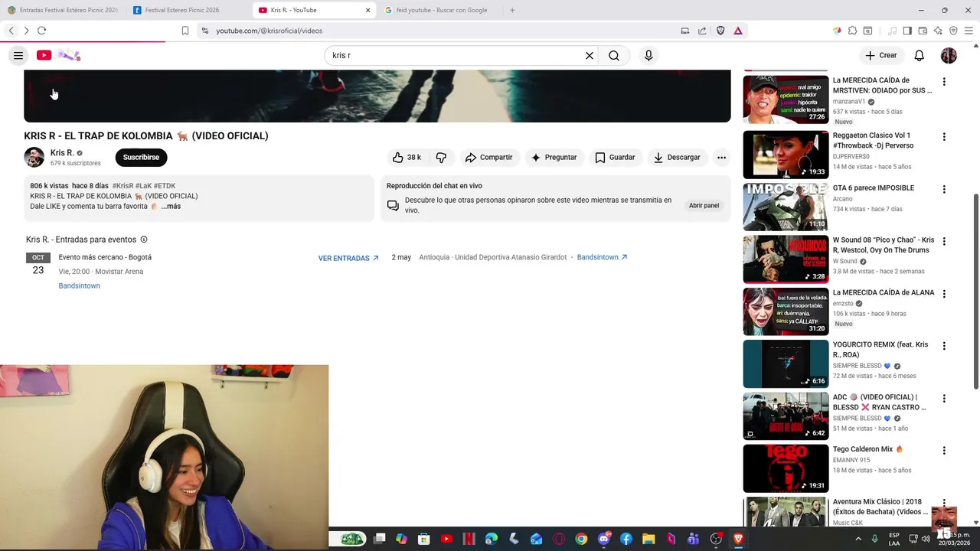Open the YouTube hamburger guide menu
The height and width of the screenshot is (551, 980).
pyautogui.click(x=18, y=55)
